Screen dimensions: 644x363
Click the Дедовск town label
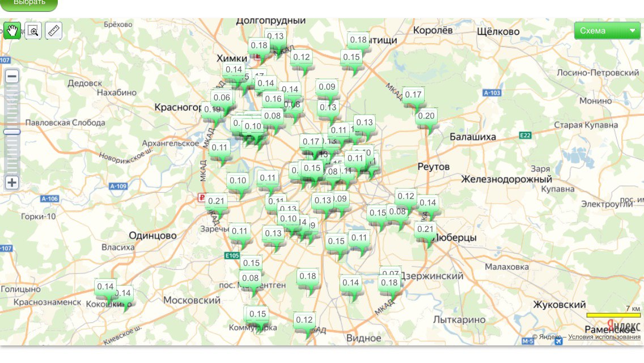click(x=84, y=83)
